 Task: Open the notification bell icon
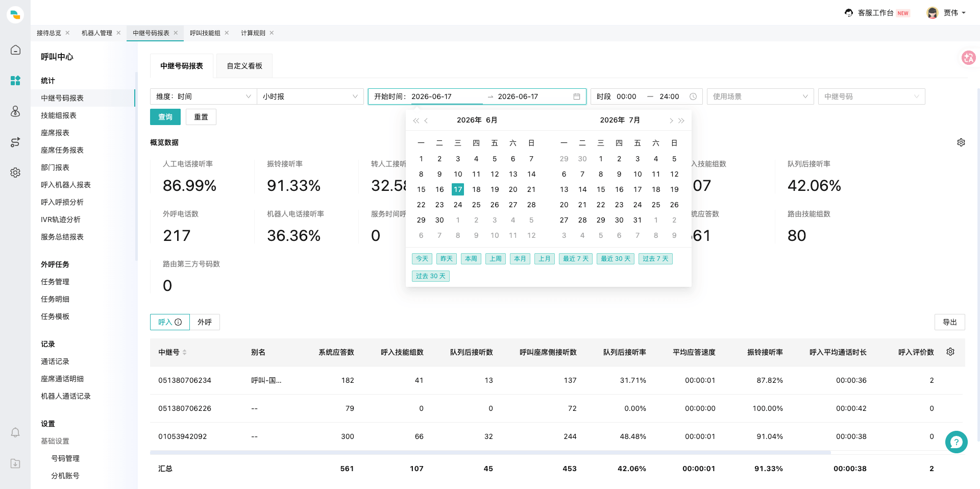[15, 432]
